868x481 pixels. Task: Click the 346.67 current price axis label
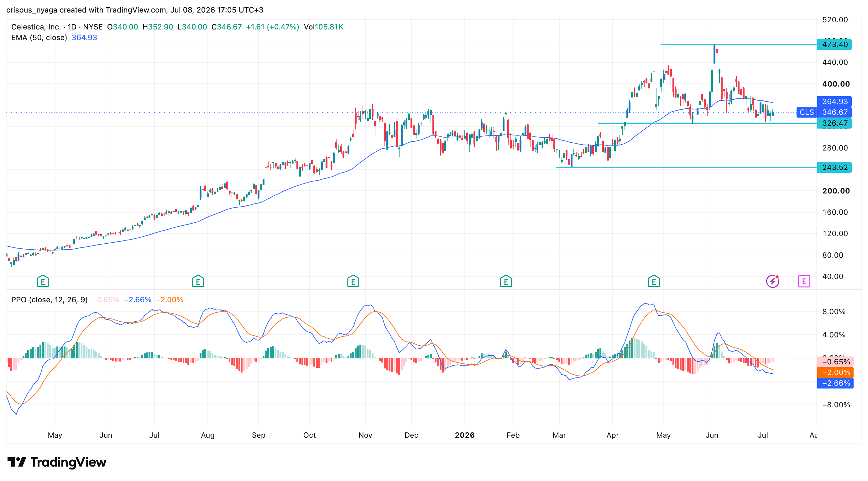coord(834,112)
